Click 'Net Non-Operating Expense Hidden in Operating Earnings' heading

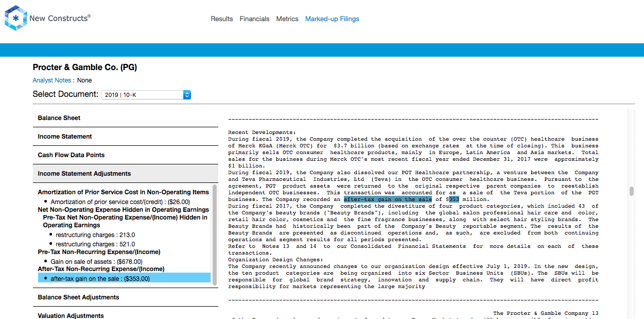click(x=124, y=210)
